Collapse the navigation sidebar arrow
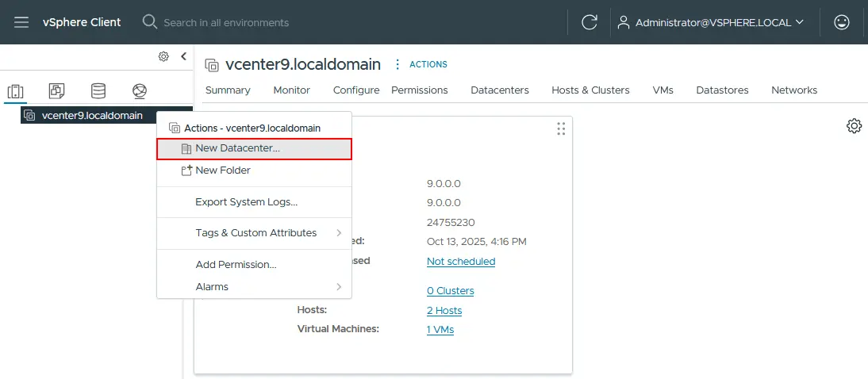The height and width of the screenshot is (379, 868). click(184, 56)
